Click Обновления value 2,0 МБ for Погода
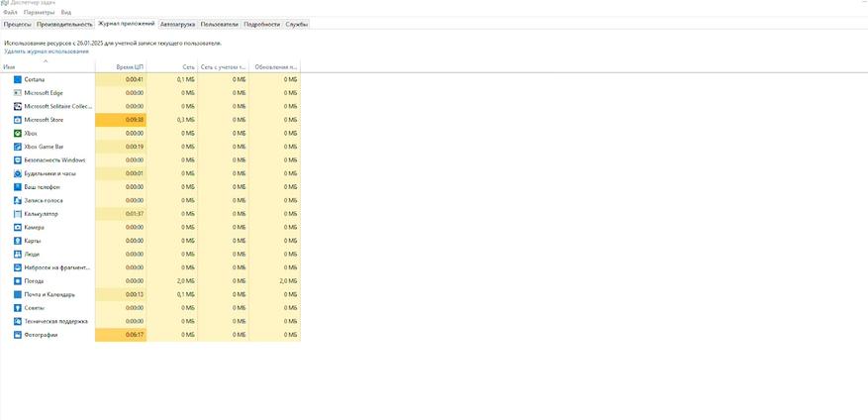Viewport: 868px width, 420px height. (288, 281)
